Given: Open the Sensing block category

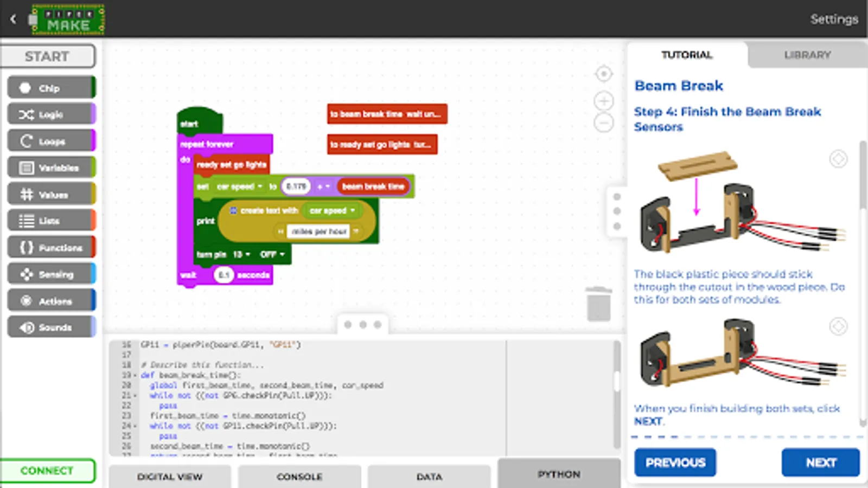Looking at the screenshot, I should point(52,274).
